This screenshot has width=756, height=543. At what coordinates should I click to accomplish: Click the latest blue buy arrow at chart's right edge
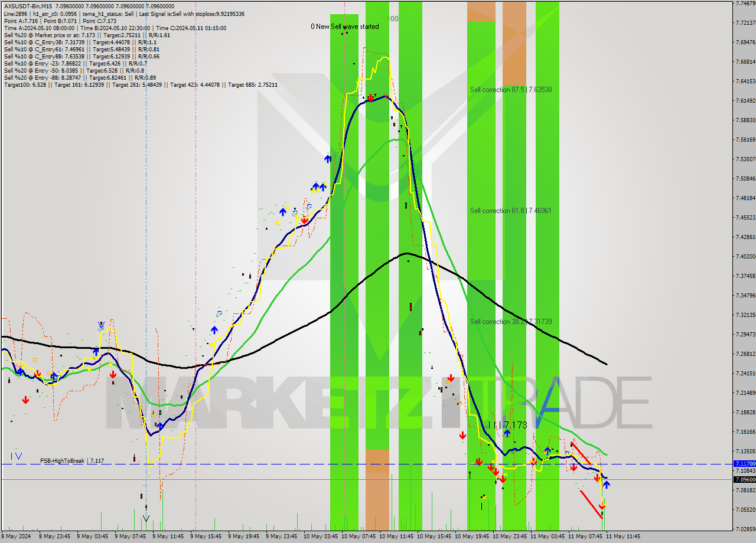coord(606,485)
